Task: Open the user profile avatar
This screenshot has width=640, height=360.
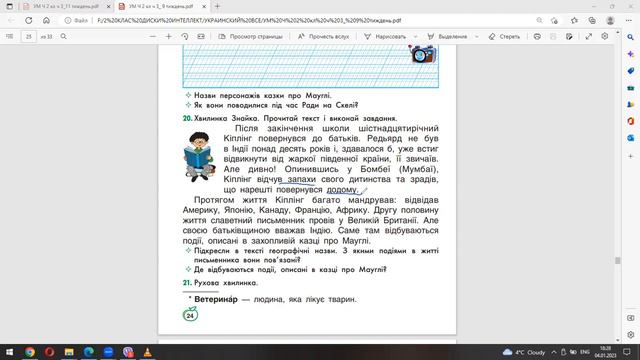Action: click(x=610, y=20)
